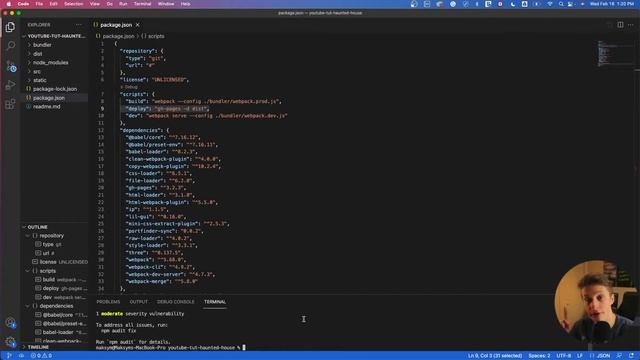
Task: Click Explorer more actions ellipsis
Action: point(79,25)
